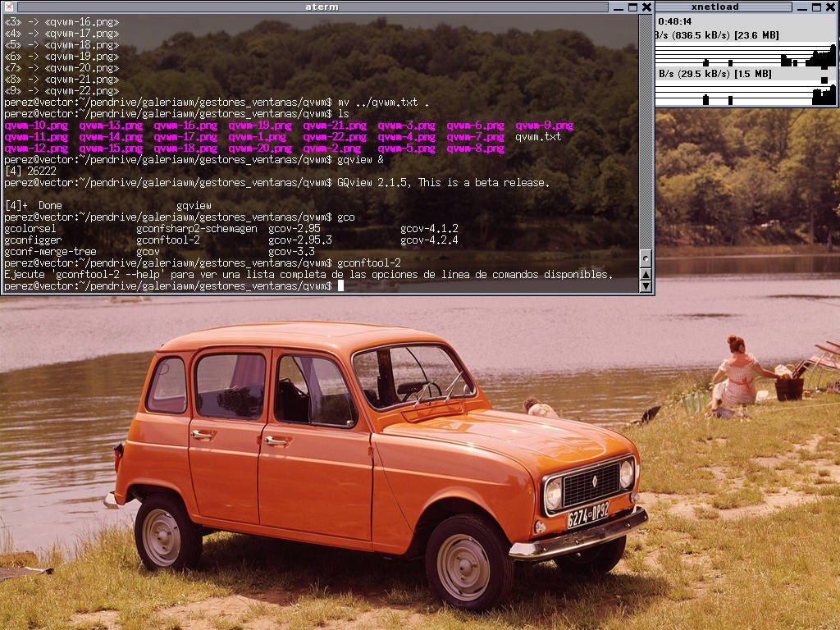
Task: Click the xnetload uptime 0:48:14
Action: (675, 22)
